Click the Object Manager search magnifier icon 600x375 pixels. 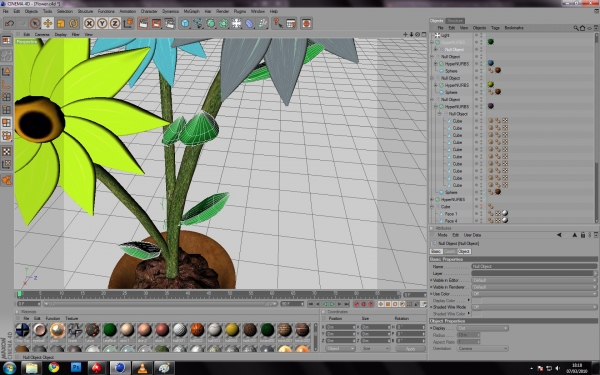click(x=576, y=28)
